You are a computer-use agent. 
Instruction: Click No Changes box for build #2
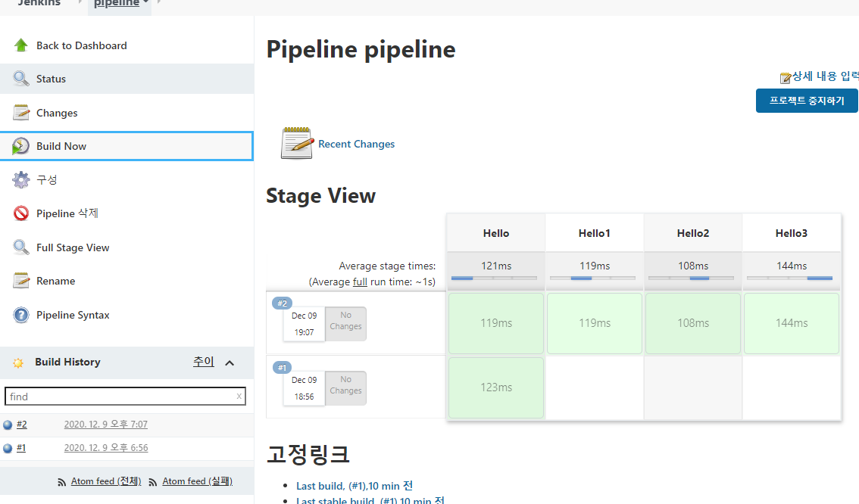pyautogui.click(x=345, y=323)
